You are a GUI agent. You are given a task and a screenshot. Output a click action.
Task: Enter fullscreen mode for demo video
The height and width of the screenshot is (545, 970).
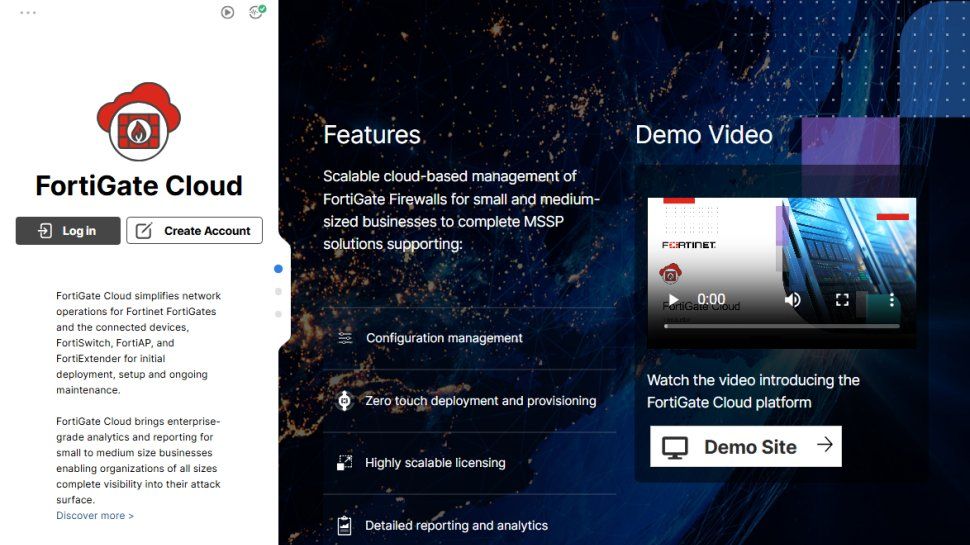tap(842, 300)
